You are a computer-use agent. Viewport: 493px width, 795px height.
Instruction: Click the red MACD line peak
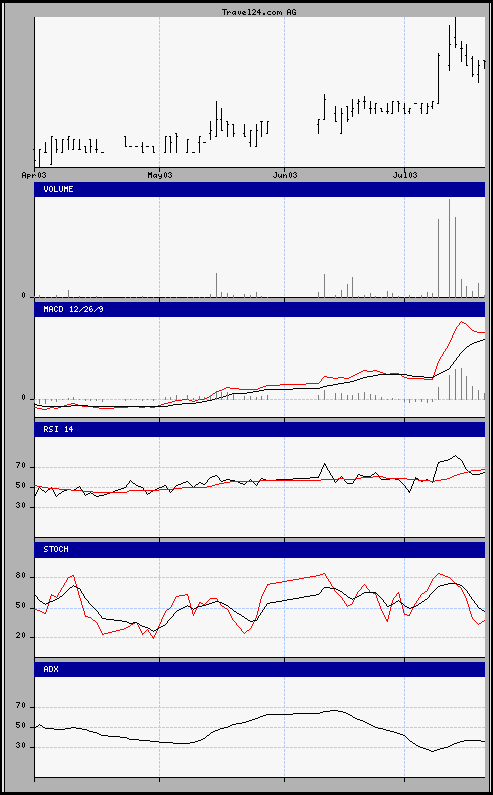point(462,321)
